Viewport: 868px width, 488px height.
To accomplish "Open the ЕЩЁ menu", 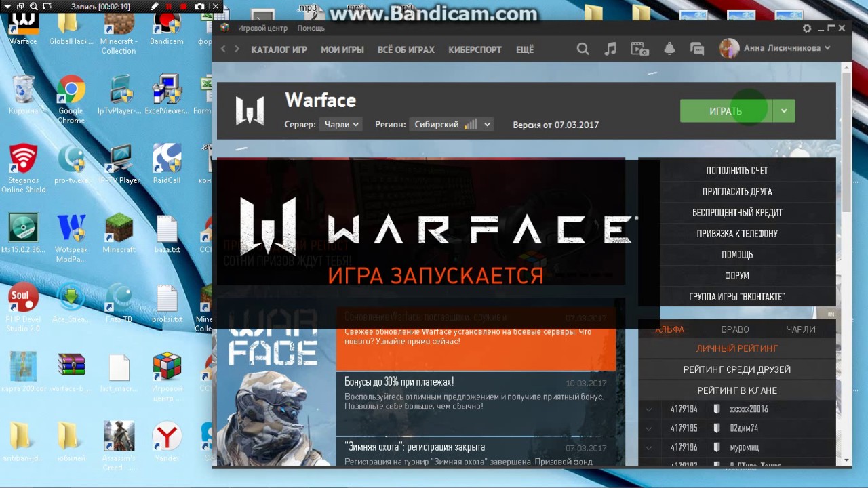I will 525,49.
